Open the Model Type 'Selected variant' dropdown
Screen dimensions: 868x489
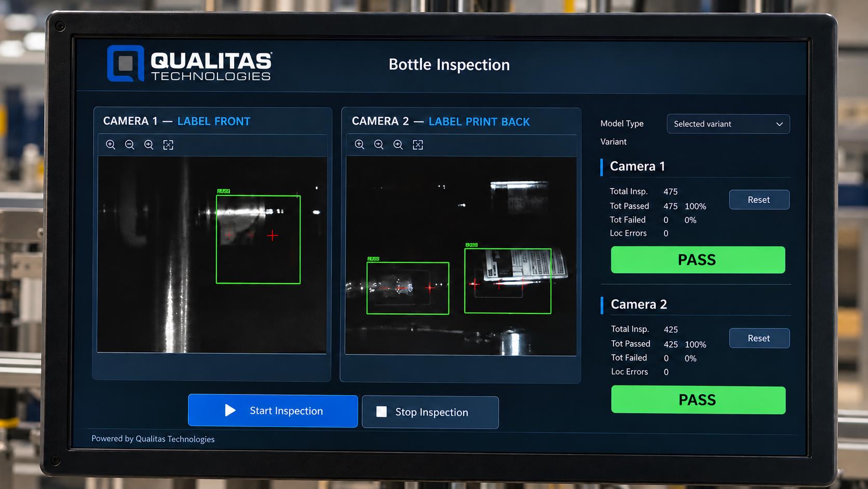[x=728, y=124]
